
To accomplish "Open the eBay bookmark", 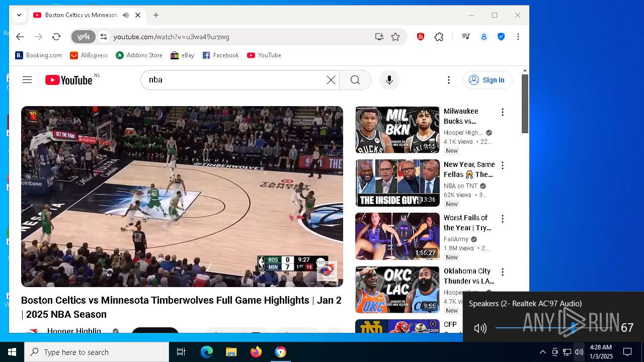I will [183, 55].
